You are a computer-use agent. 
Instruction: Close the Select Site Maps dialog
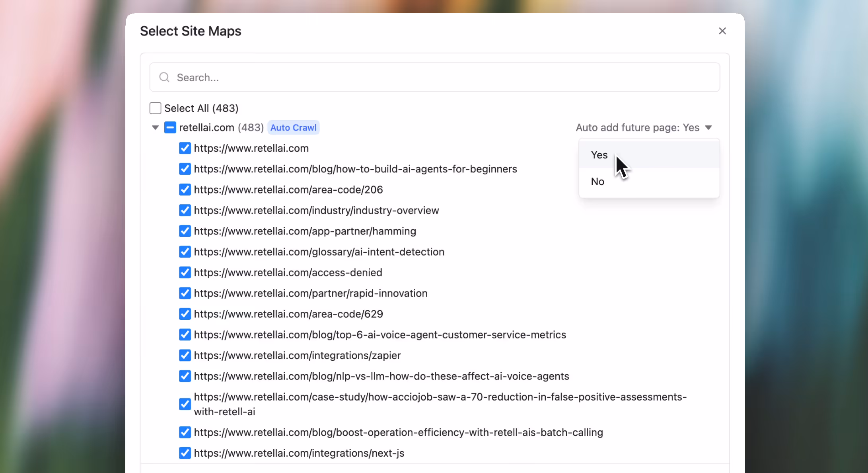pyautogui.click(x=722, y=31)
